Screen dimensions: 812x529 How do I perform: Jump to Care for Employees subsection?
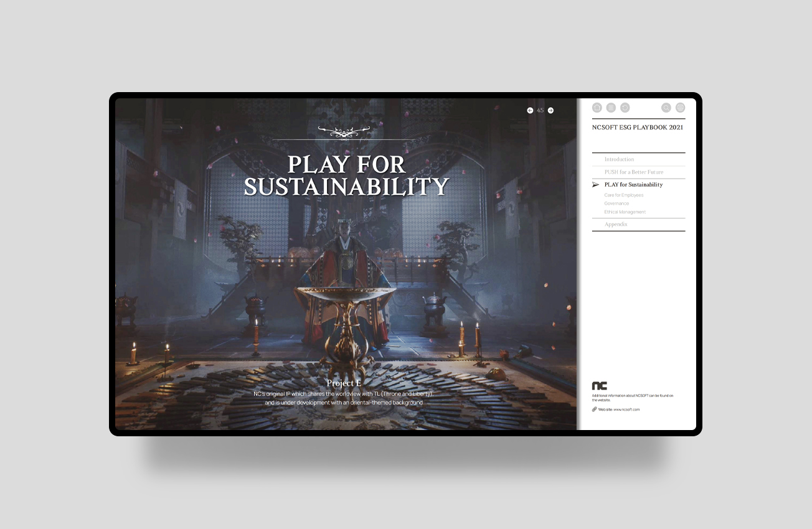tap(624, 195)
